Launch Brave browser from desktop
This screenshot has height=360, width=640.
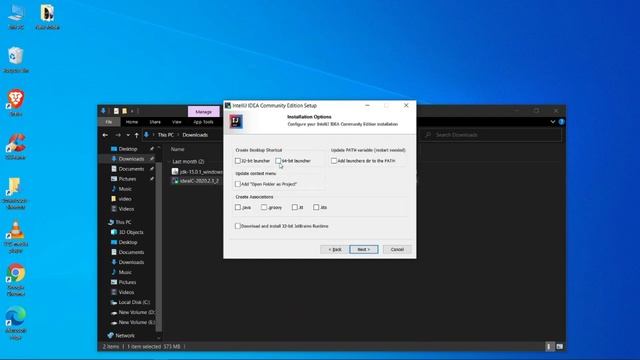[16, 103]
